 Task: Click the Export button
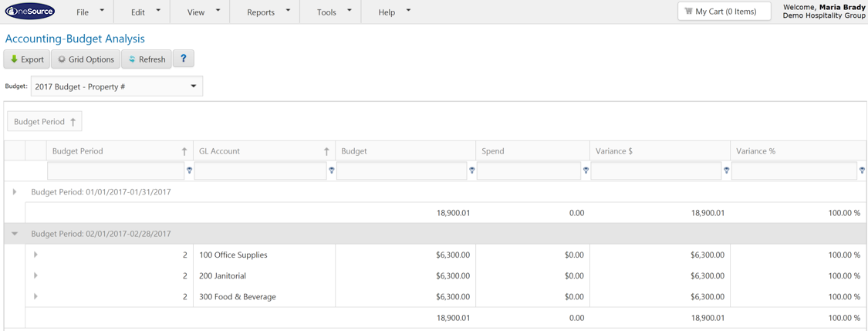click(27, 59)
